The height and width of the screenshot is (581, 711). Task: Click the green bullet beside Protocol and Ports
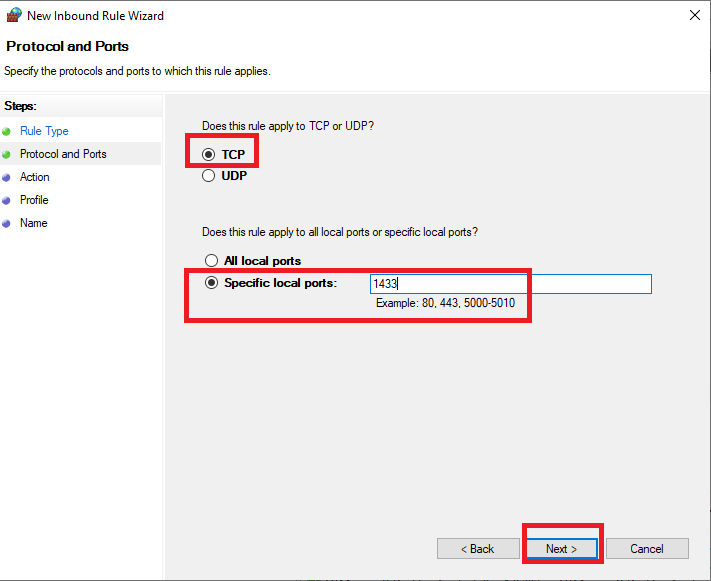tap(6, 155)
